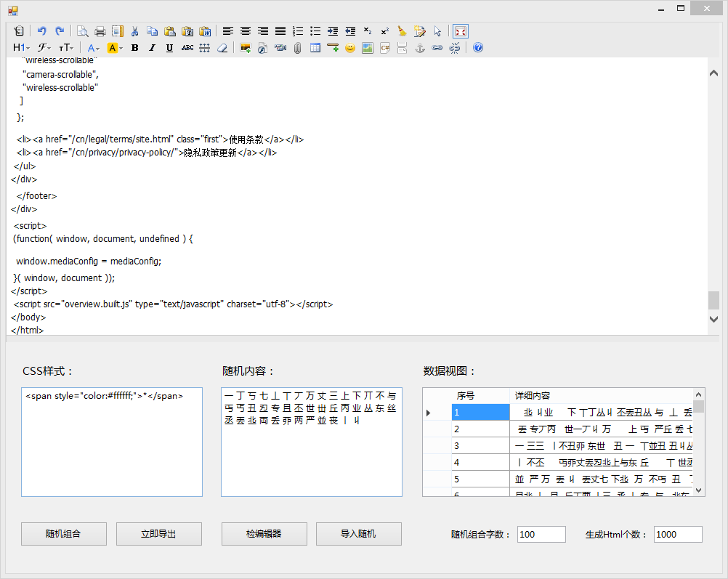Screen dimensions: 728x579
Task: Click the 随机组合 button
Action: point(64,534)
